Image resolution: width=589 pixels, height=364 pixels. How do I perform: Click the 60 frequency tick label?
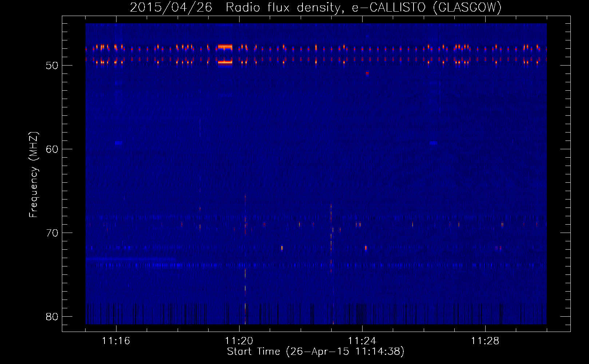pyautogui.click(x=52, y=149)
